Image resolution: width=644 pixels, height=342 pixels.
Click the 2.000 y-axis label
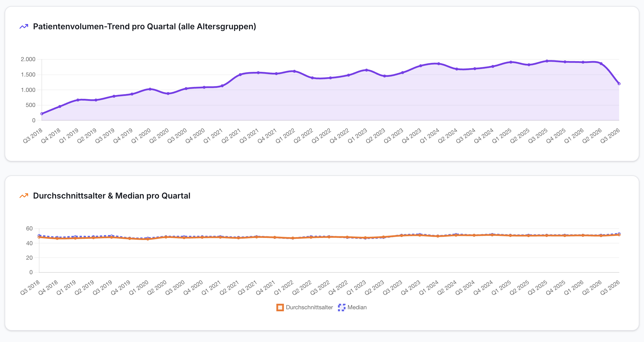tap(28, 59)
